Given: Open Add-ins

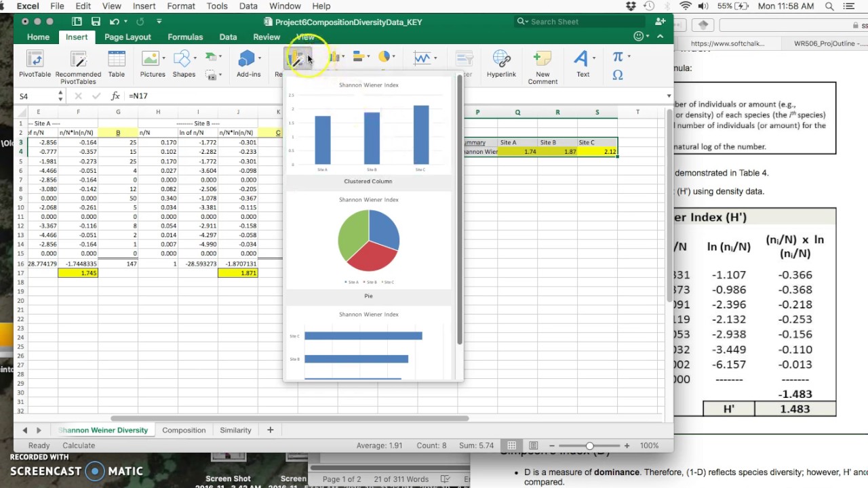Looking at the screenshot, I should 248,65.
